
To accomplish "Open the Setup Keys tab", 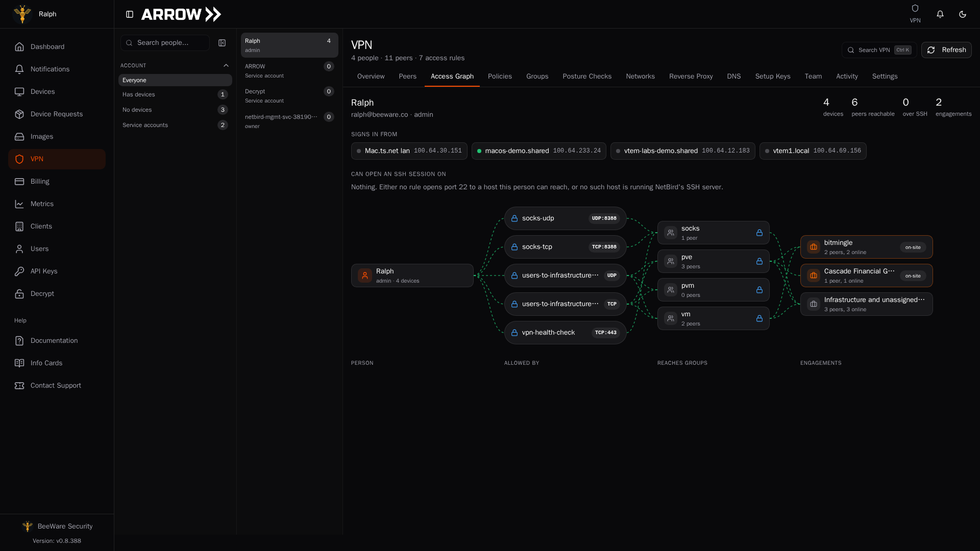I will pos(773,77).
